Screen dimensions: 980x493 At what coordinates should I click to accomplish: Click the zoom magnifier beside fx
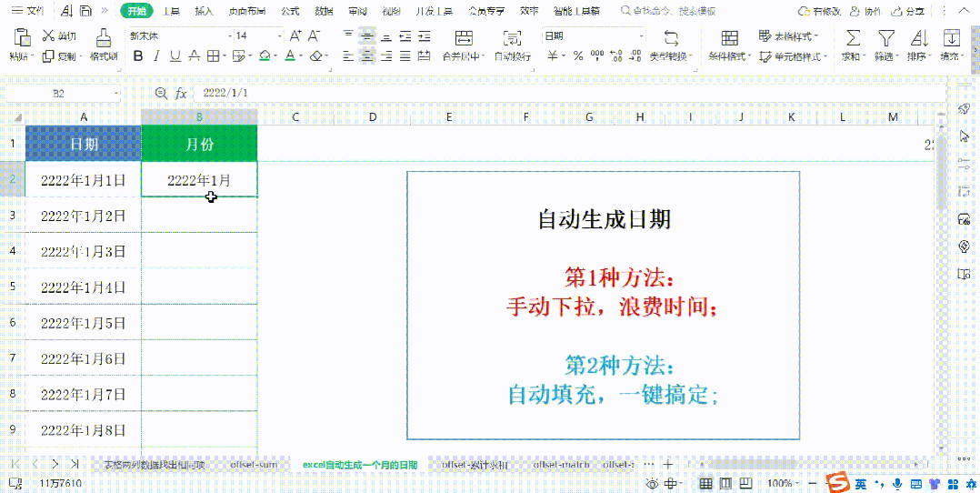pos(161,93)
